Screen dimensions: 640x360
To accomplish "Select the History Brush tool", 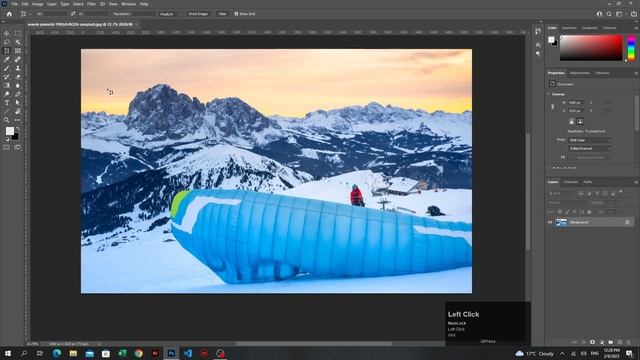I will click(7, 77).
